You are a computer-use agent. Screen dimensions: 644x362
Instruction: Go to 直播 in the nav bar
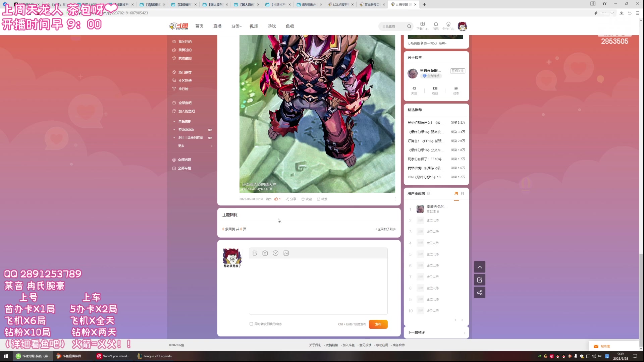coord(217,26)
